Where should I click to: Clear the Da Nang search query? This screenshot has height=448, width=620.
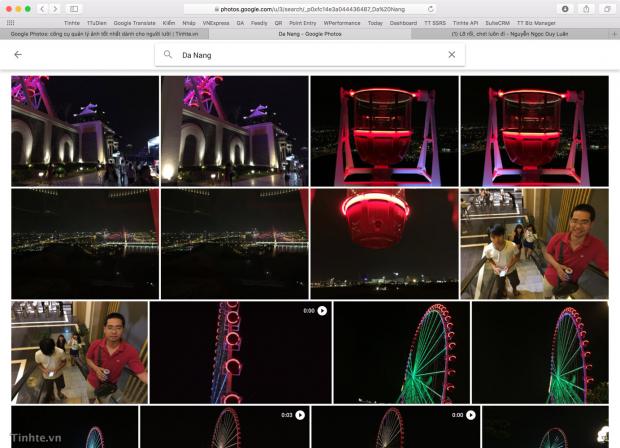click(x=452, y=55)
